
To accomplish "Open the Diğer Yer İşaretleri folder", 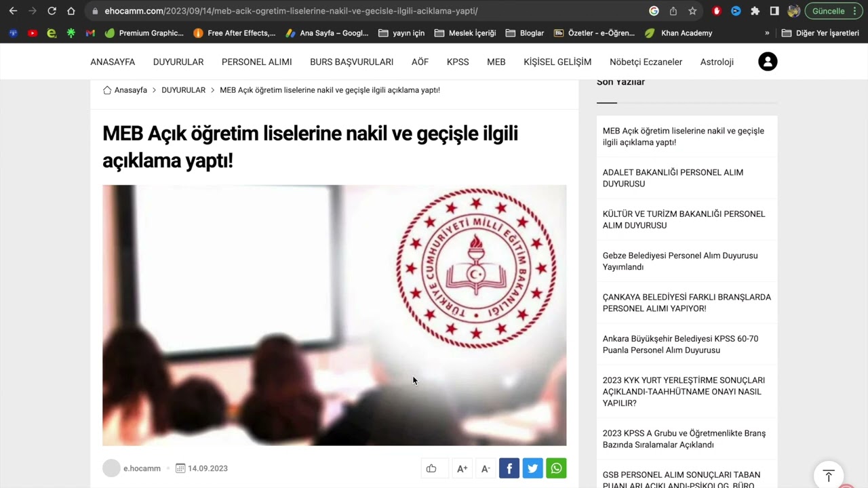I will (x=821, y=33).
